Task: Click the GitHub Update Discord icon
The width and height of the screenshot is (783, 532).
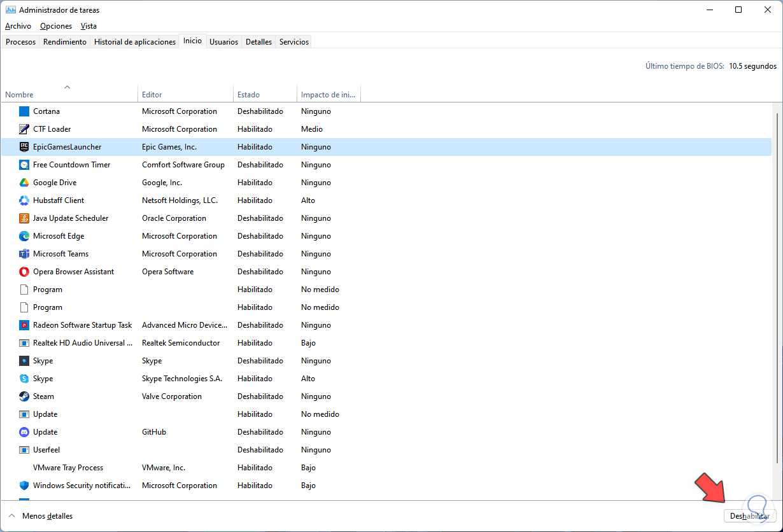Action: click(x=24, y=432)
